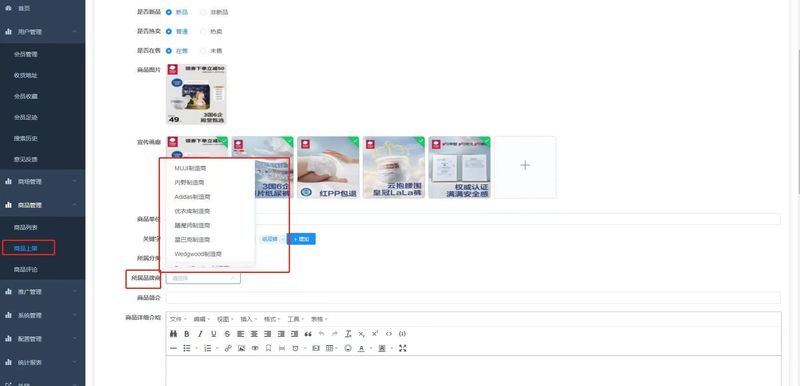Expand the 推广管理 sidebar menu
The height and width of the screenshot is (386, 800).
click(x=42, y=292)
